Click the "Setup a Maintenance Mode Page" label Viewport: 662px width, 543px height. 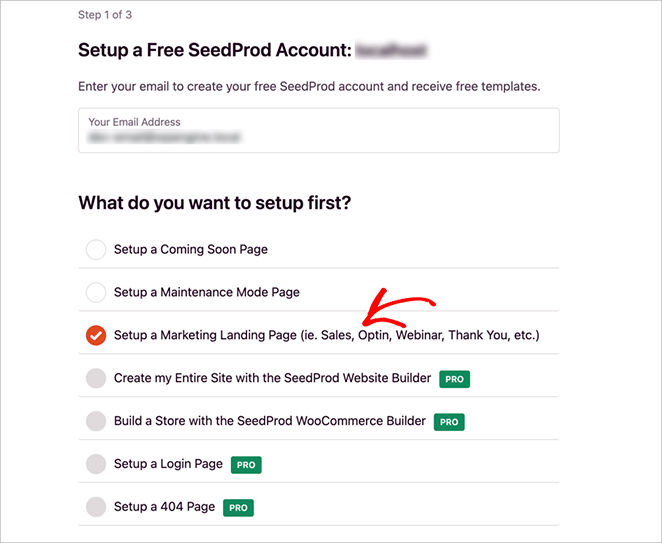pos(207,293)
